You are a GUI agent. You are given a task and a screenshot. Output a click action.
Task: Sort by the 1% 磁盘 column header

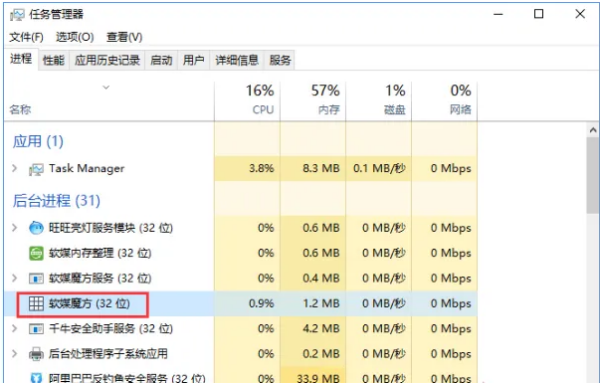click(379, 101)
